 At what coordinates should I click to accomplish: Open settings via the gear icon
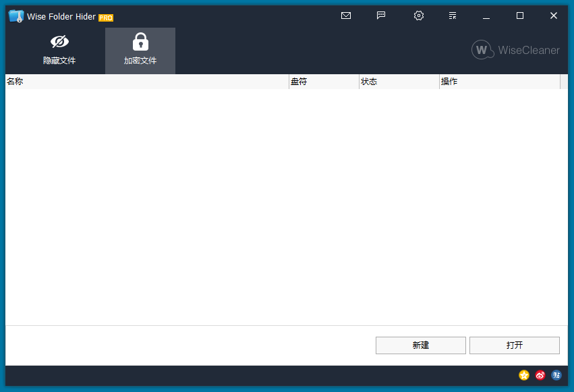418,16
